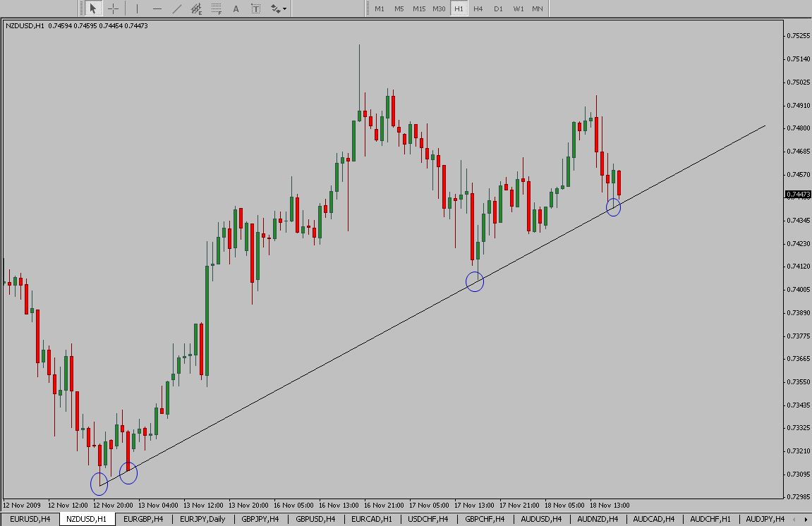Viewport: 812px width, 526px height.
Task: Enable the D1 daily timeframe
Action: coord(498,9)
